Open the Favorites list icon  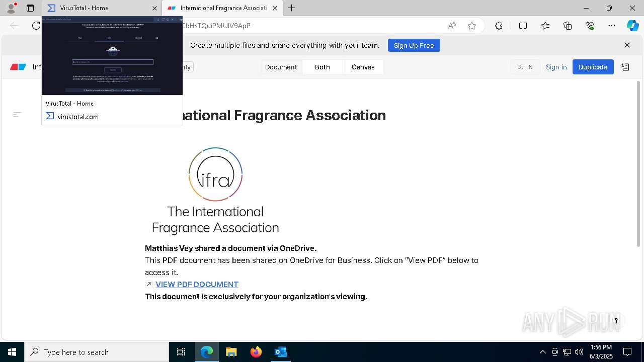545,26
